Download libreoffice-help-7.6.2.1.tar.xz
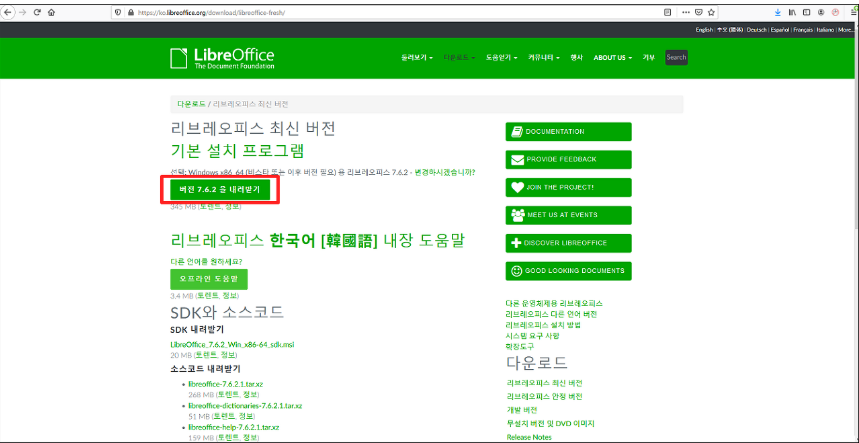Viewport: 859px width, 443px height. coord(234,427)
